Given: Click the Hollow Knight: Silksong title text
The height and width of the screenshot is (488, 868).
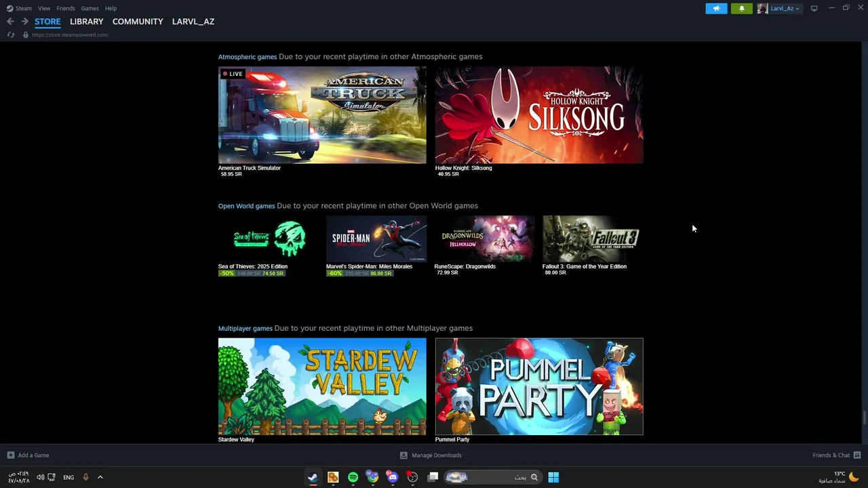Looking at the screenshot, I should click(463, 168).
